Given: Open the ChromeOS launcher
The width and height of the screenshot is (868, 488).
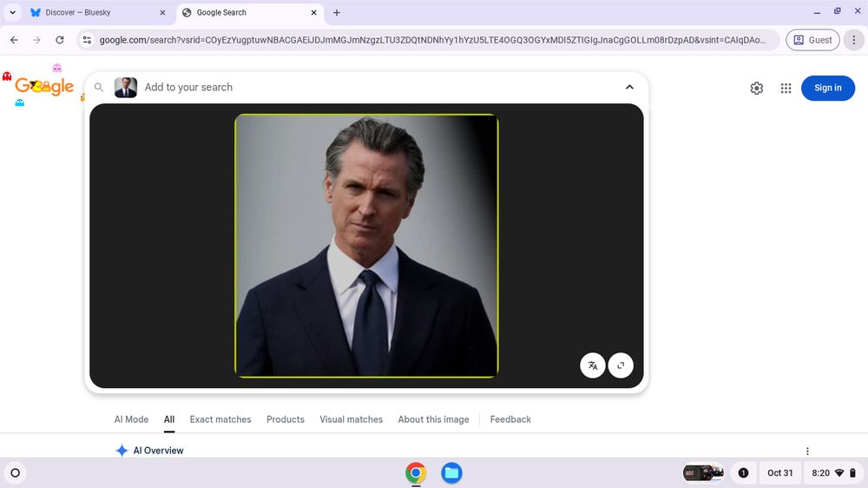Looking at the screenshot, I should click(16, 473).
